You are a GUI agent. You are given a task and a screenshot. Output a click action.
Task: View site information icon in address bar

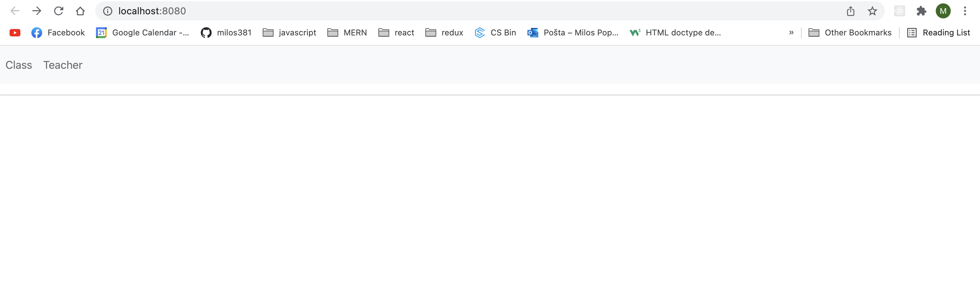tap(108, 11)
